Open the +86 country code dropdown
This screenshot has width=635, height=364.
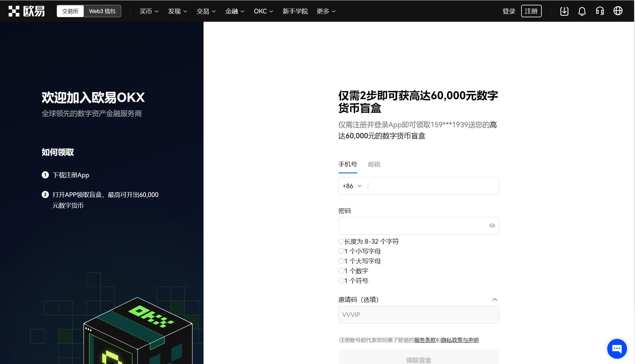[352, 186]
